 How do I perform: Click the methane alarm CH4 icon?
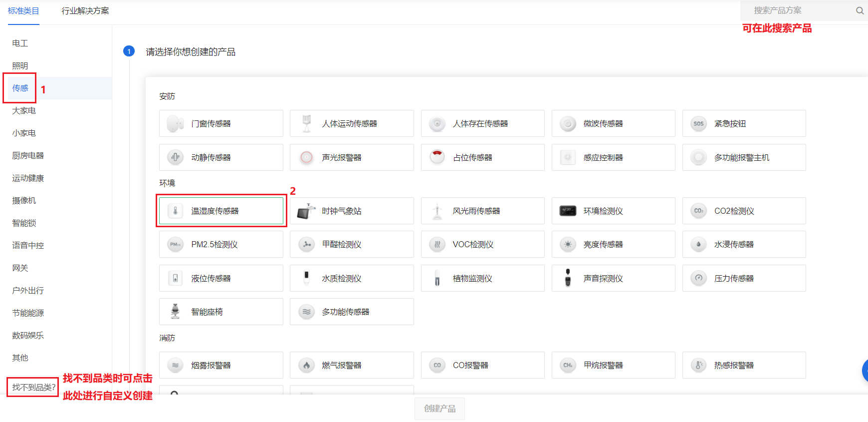(568, 365)
